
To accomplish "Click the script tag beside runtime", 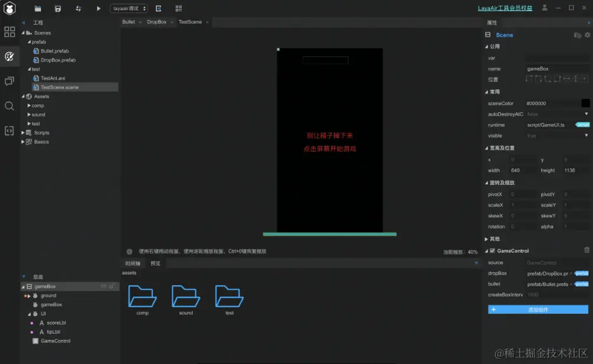I will pos(582,125).
